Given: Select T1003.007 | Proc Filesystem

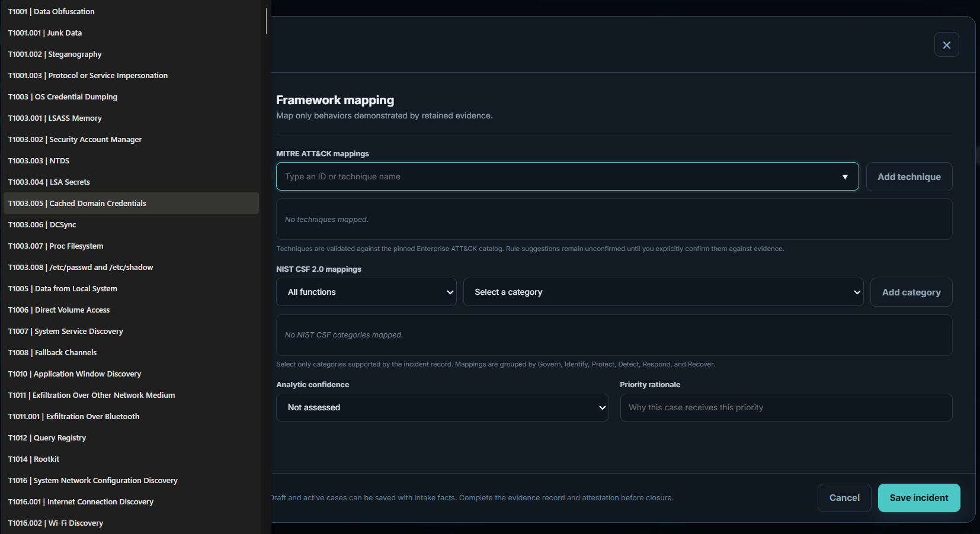Looking at the screenshot, I should 131,246.
